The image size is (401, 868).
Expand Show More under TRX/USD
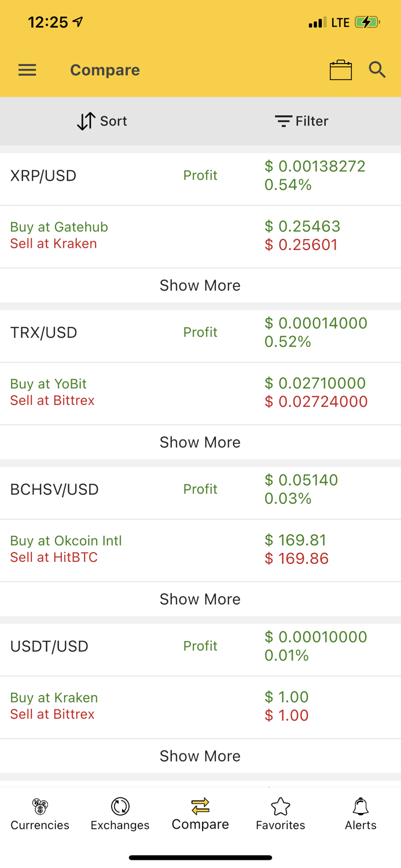pyautogui.click(x=200, y=442)
